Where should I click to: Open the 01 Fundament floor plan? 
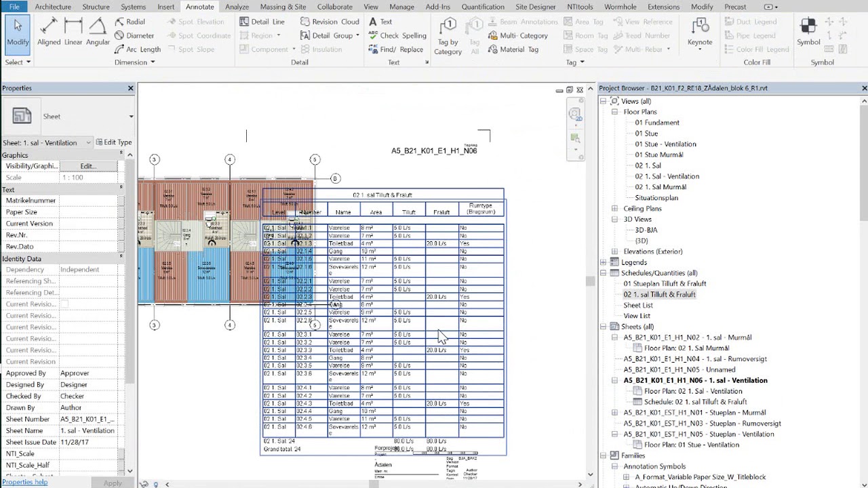(657, 123)
